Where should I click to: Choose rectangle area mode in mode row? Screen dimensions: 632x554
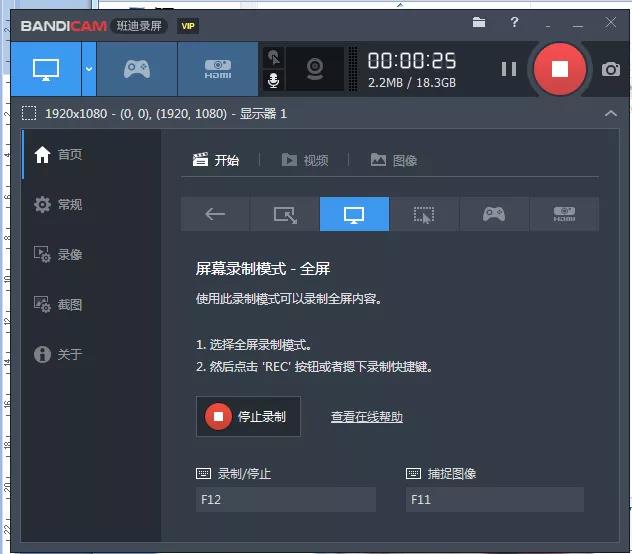pyautogui.click(x=284, y=214)
